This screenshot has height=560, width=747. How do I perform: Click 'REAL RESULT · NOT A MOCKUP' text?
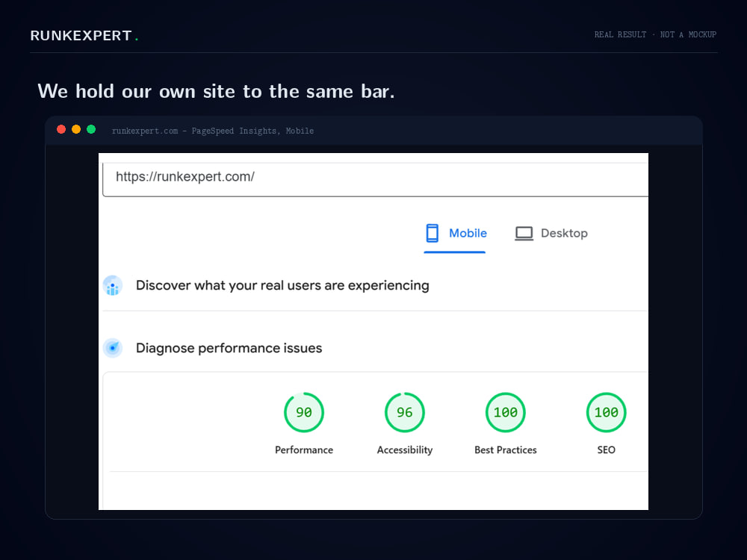656,34
